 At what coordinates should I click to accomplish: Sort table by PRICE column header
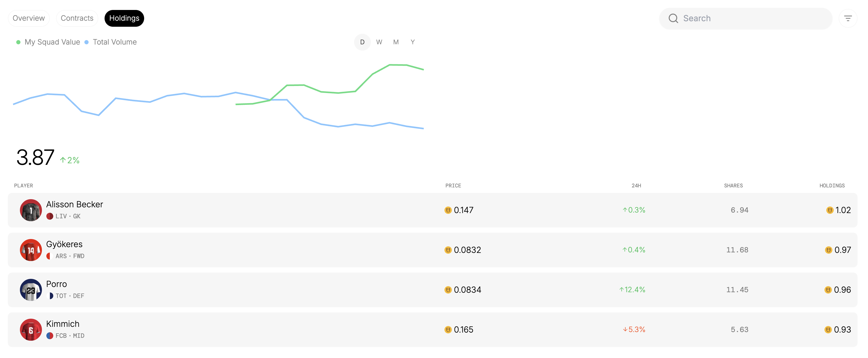[x=453, y=185]
